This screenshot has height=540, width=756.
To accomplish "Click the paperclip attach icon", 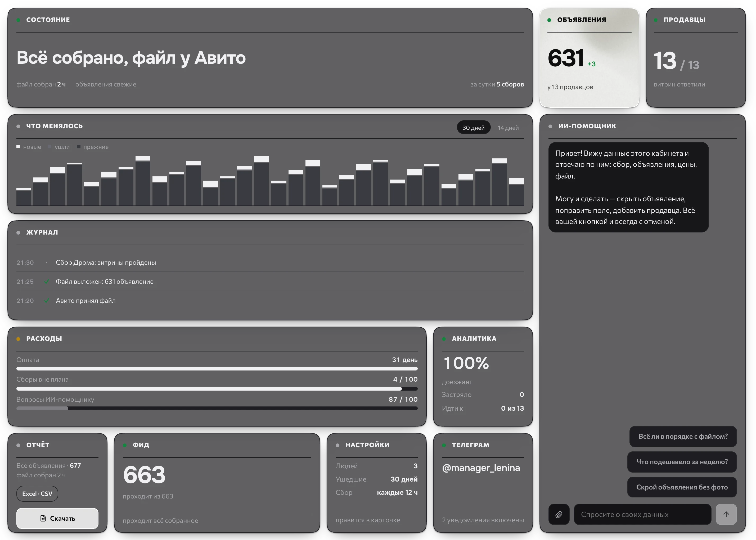I will [559, 514].
